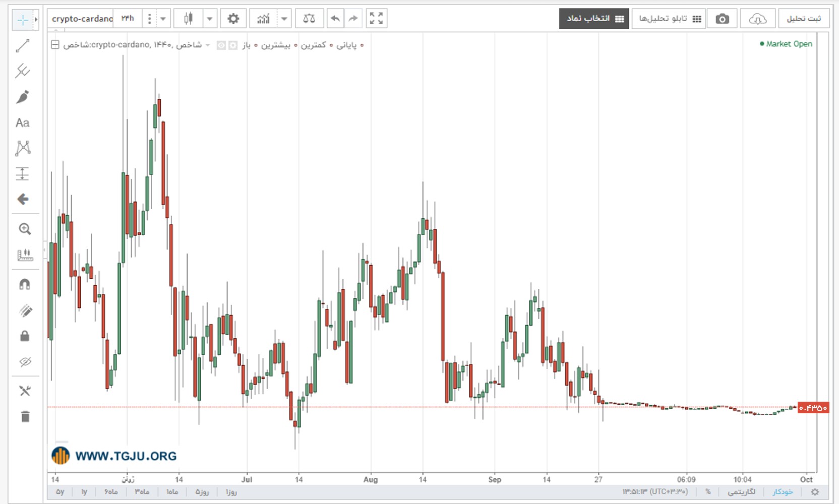
Task: Open the interval dropdown arrow
Action: (163, 19)
